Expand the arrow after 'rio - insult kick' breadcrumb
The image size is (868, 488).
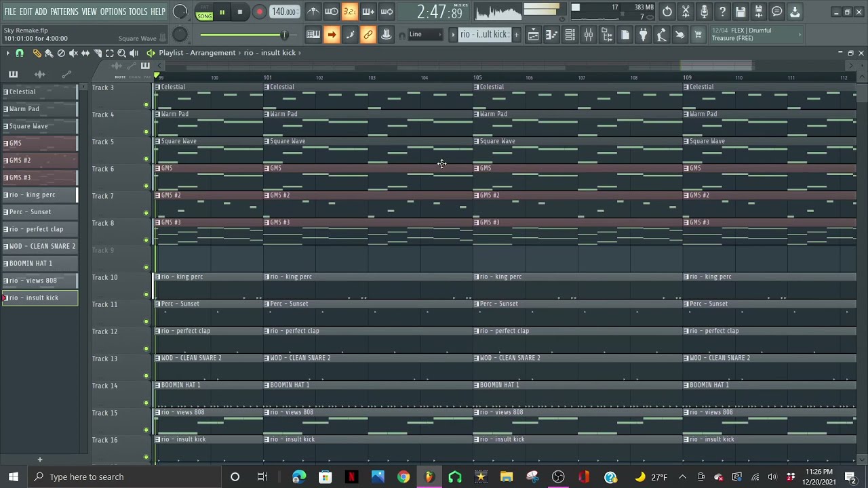click(x=300, y=53)
